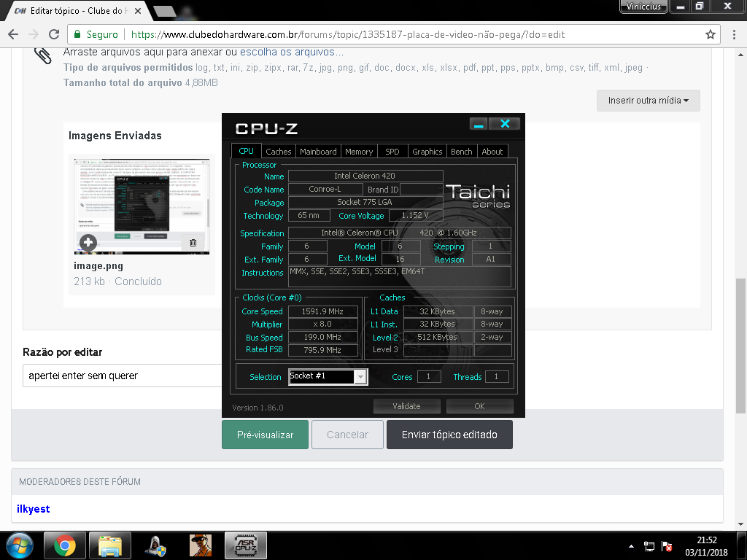The width and height of the screenshot is (747, 560).
Task: Click escolha os arquivos link
Action: tap(292, 52)
